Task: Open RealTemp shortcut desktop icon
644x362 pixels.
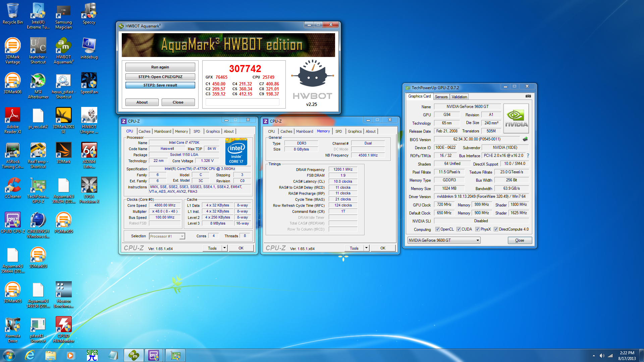Action: click(x=38, y=155)
